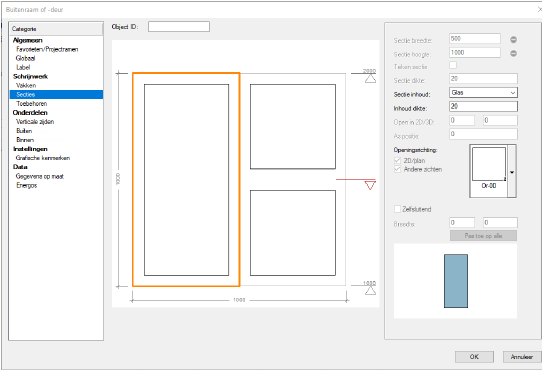Select Favorieten/Projectramen category
The image size is (542, 371).
47,49
